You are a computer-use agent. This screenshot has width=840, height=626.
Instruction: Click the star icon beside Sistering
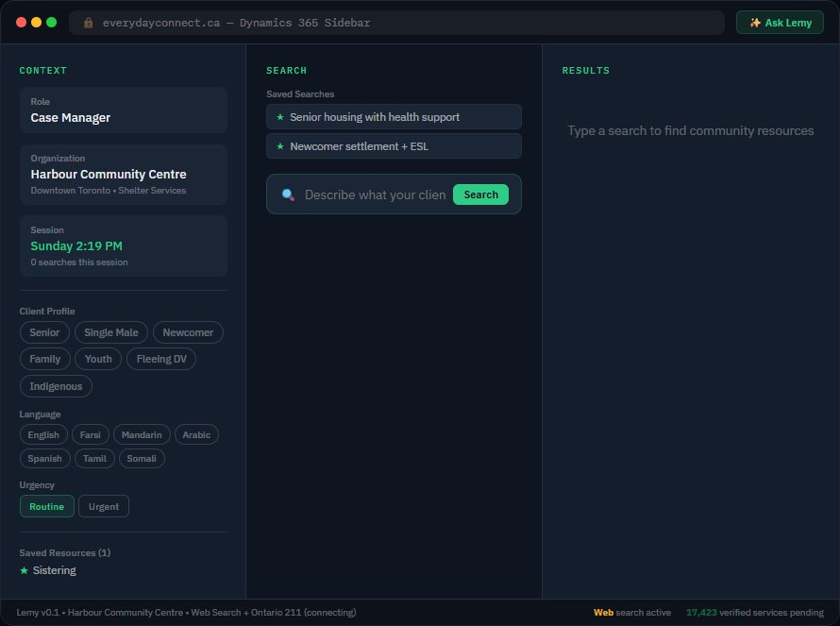24,570
